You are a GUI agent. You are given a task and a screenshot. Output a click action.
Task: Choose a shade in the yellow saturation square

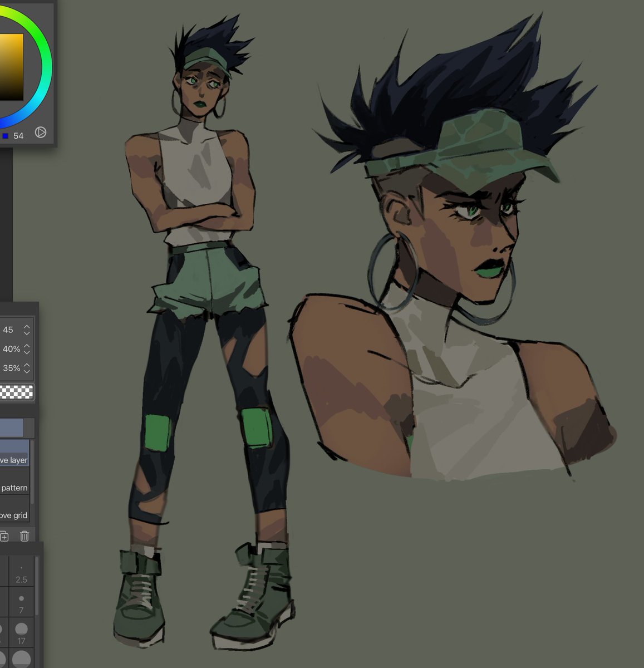(11, 67)
